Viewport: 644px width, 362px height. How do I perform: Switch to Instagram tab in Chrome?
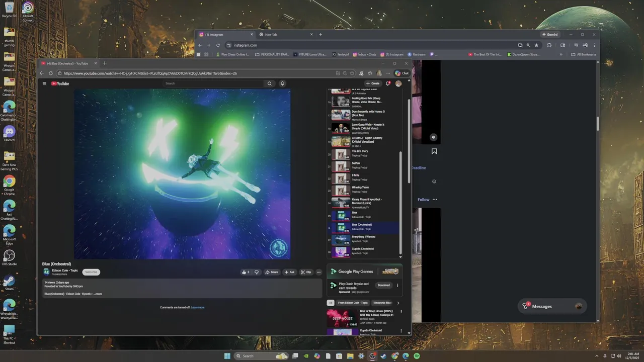(226, 35)
